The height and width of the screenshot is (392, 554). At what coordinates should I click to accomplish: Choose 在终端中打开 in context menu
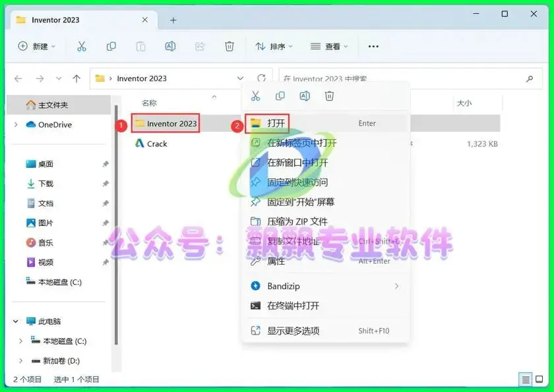tap(325, 306)
